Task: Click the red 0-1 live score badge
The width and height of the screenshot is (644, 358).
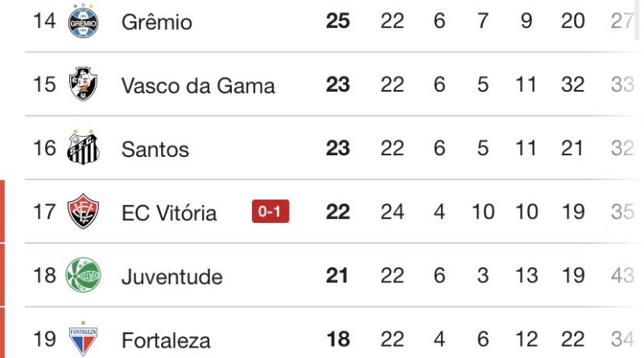Action: [x=270, y=212]
